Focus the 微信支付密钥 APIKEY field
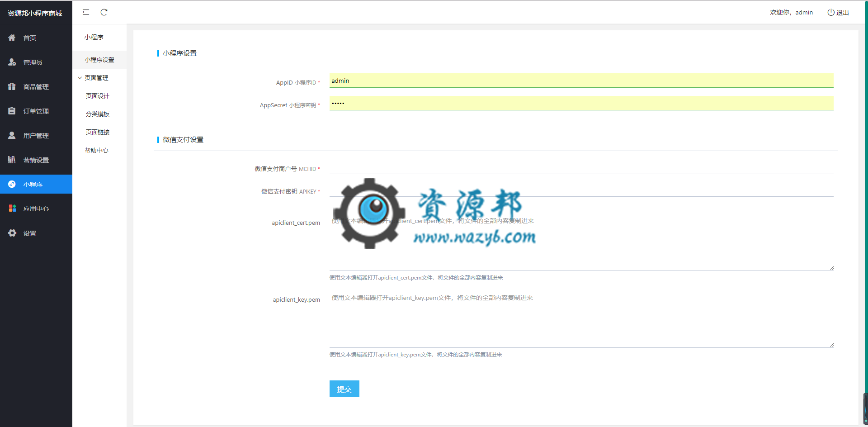Screen dimensions: 868x427 (x=581, y=190)
